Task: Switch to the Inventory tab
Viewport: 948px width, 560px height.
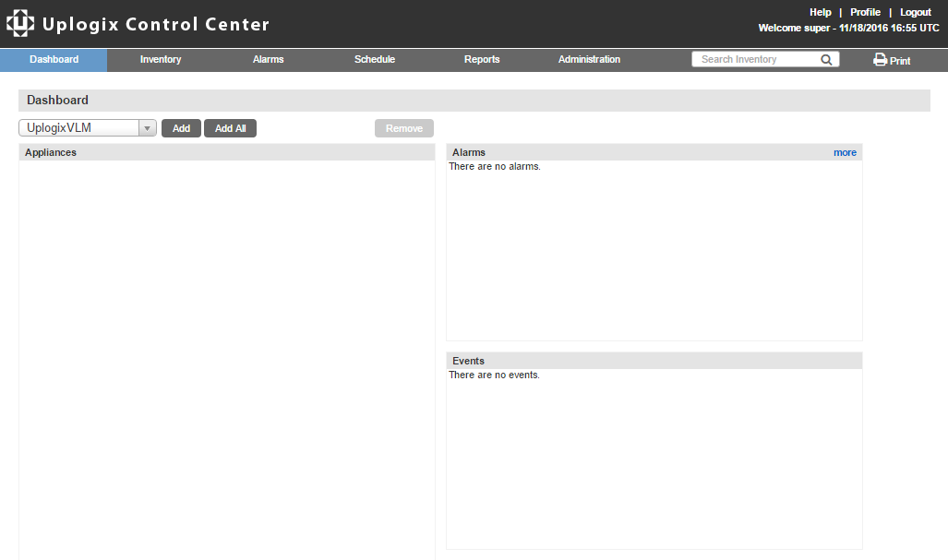Action: pyautogui.click(x=161, y=60)
